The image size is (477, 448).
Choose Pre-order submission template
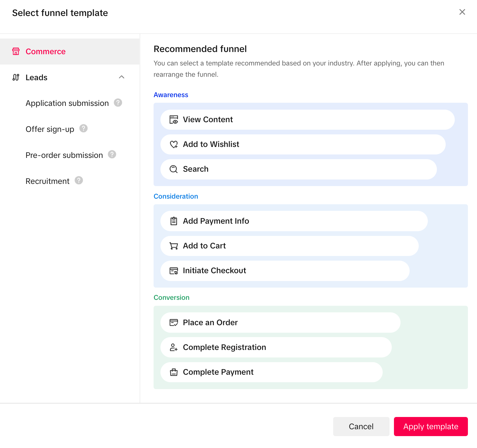[64, 155]
